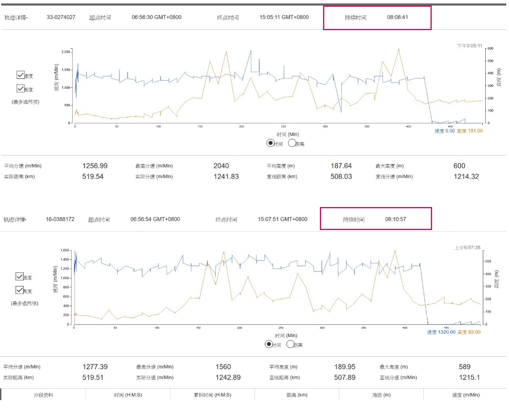Click the 高度 82.00 readout under second chart
Viewport: 509px width, 420px height.
point(469,332)
